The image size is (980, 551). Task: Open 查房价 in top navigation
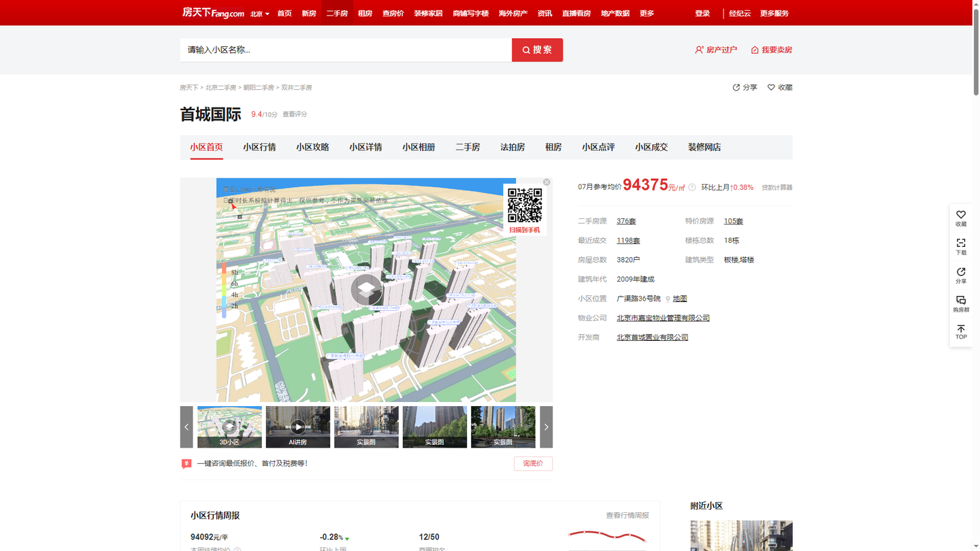point(393,13)
